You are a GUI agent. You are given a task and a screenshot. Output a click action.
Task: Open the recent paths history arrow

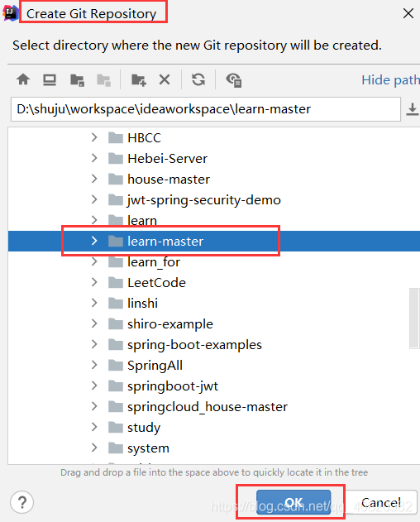point(412,109)
